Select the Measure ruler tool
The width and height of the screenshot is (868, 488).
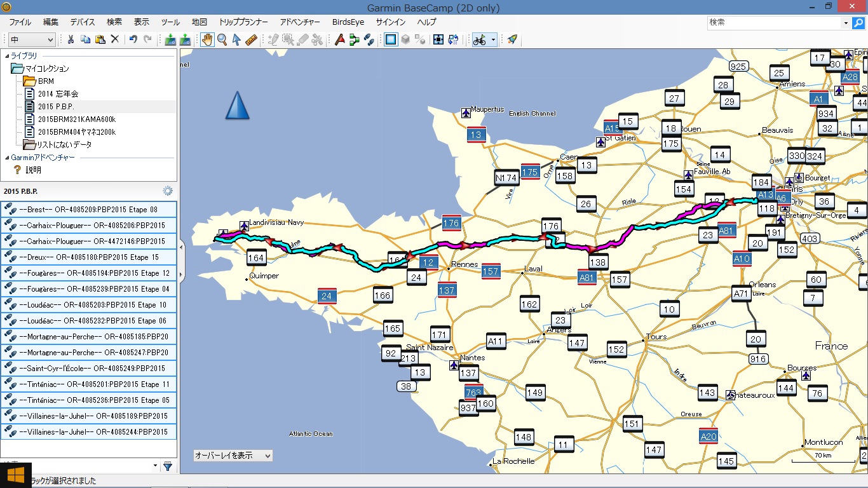(250, 39)
